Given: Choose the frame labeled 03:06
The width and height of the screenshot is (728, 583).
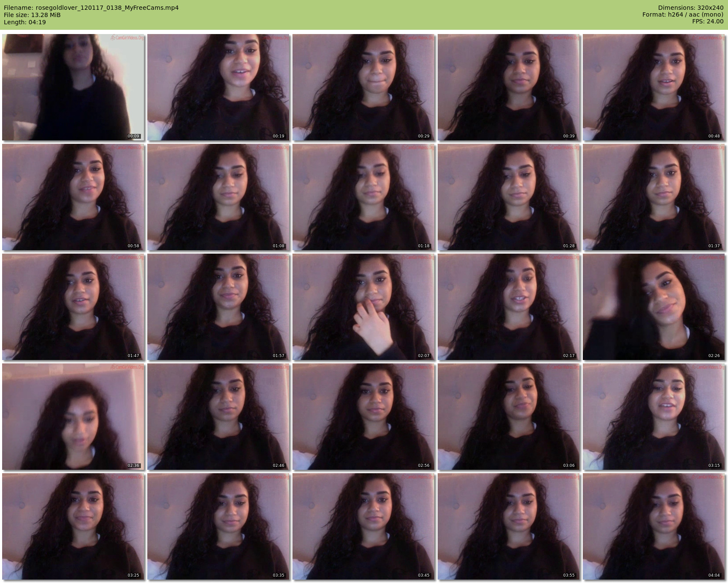Looking at the screenshot, I should [x=509, y=417].
